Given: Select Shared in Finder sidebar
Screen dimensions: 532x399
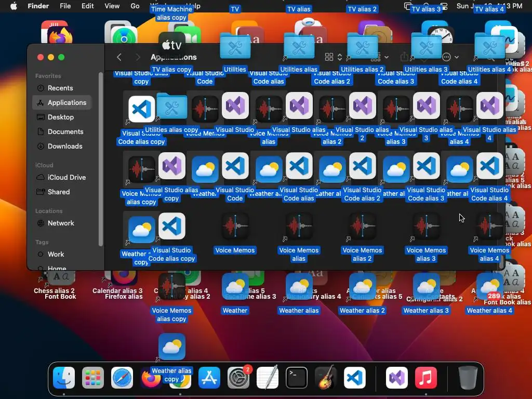Looking at the screenshot, I should point(62,192).
